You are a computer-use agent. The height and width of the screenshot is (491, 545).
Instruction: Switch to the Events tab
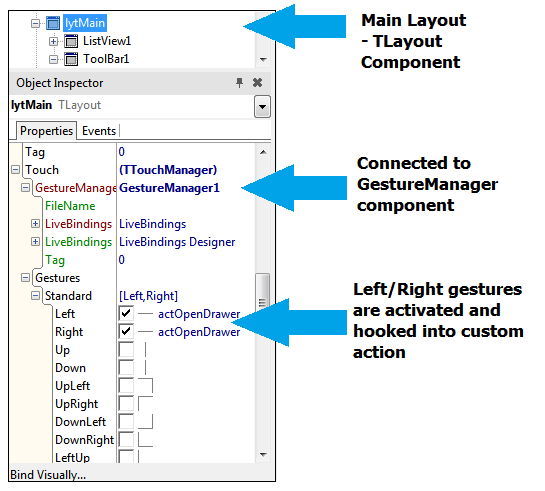99,131
